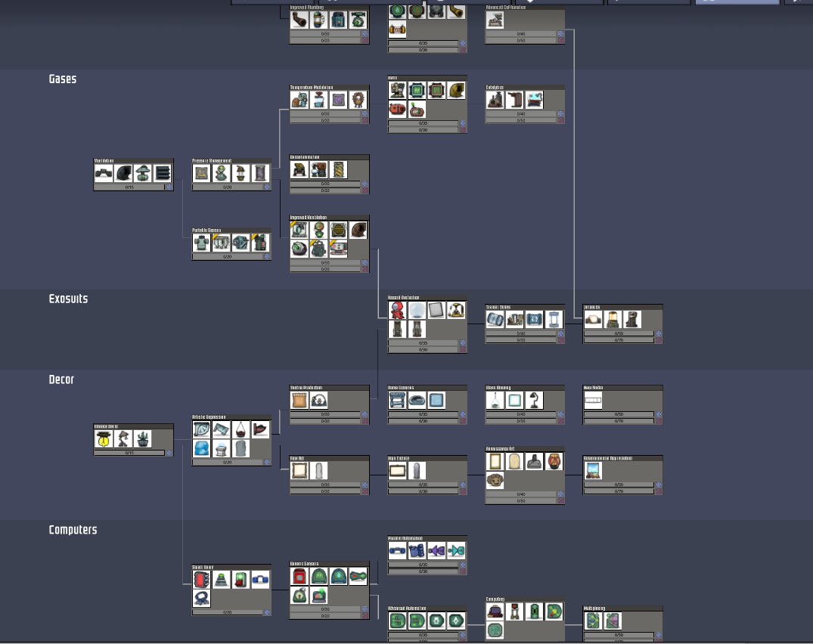The image size is (813, 644).
Task: Click the Atmo Suit icon in Hazard Protection
Action: pyautogui.click(x=397, y=310)
